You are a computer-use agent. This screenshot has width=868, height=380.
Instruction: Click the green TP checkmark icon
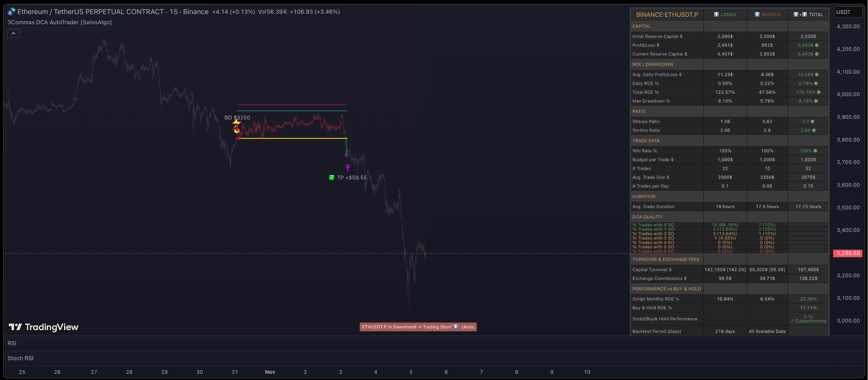[331, 178]
